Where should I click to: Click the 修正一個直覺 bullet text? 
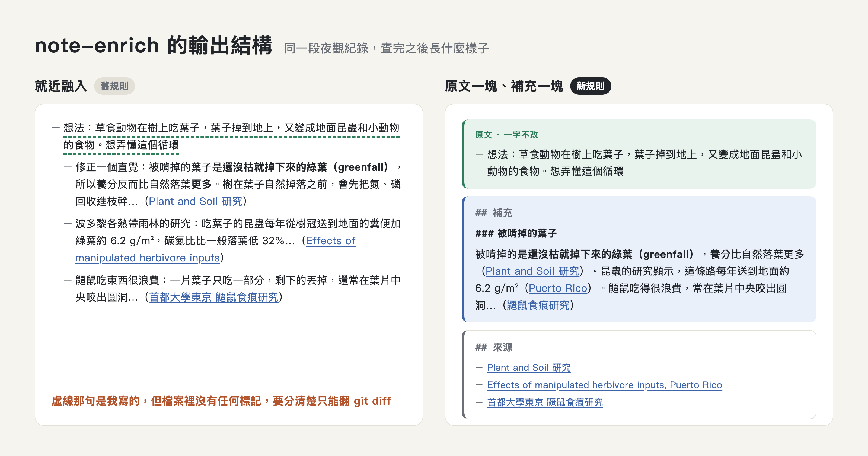pos(238,184)
